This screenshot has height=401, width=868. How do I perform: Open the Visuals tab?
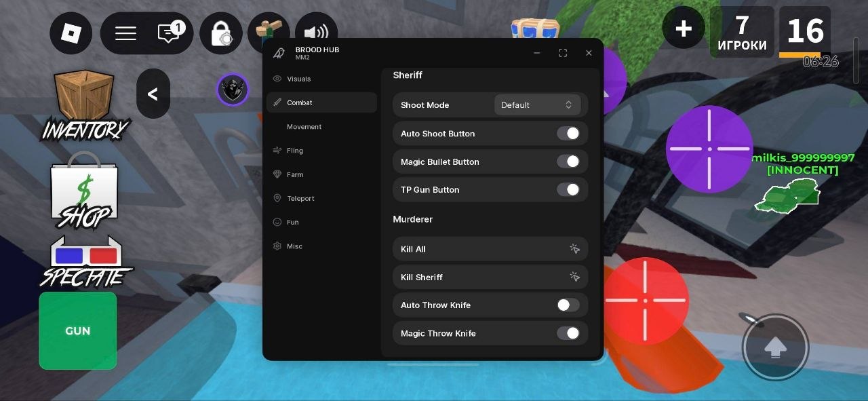click(x=321, y=79)
